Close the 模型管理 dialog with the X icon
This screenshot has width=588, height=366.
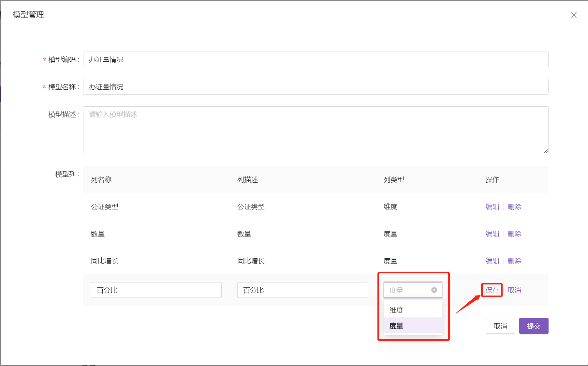(574, 15)
